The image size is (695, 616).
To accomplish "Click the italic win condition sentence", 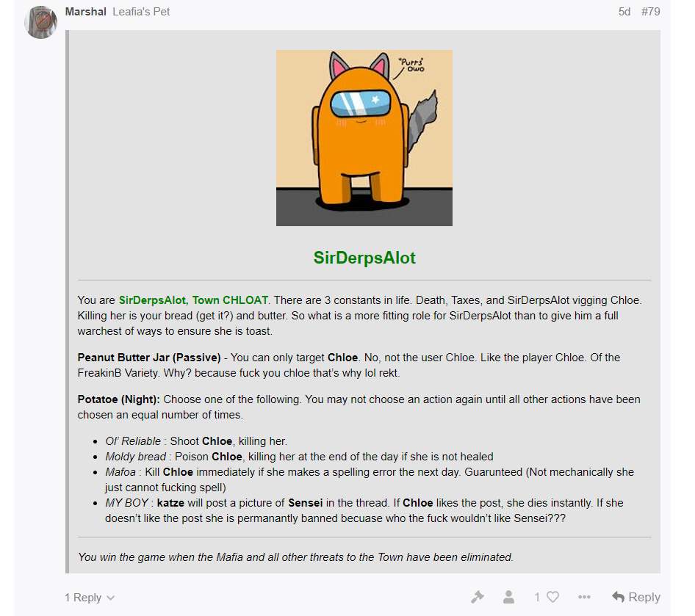I will click(295, 557).
